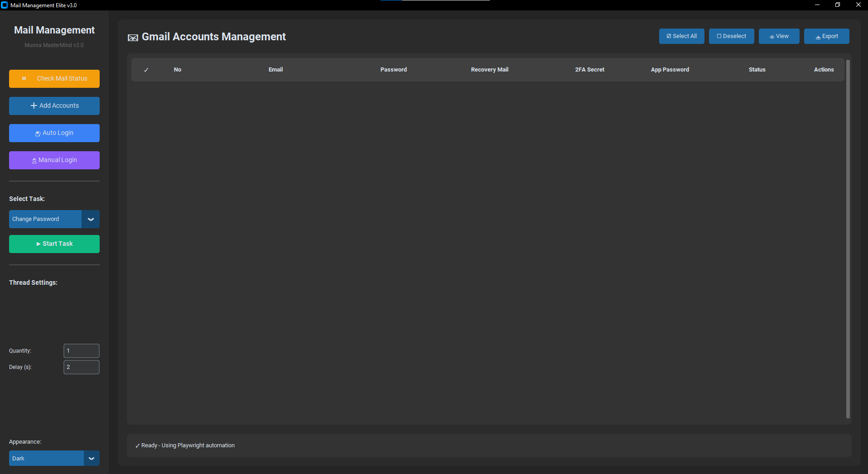This screenshot has width=868, height=474.
Task: Click the user icon on Manual Login
Action: 34,160
